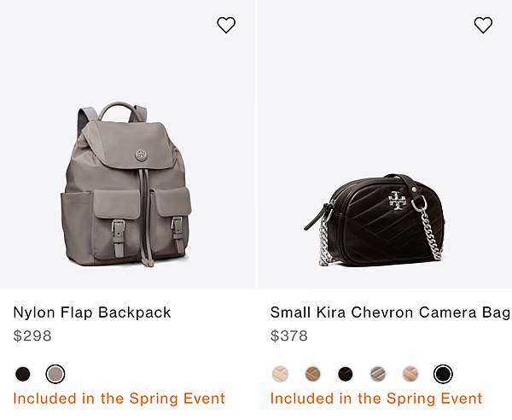Image resolution: width=512 pixels, height=420 pixels.
Task: Open the Nylon Flap Backpack product title
Action: click(92, 312)
